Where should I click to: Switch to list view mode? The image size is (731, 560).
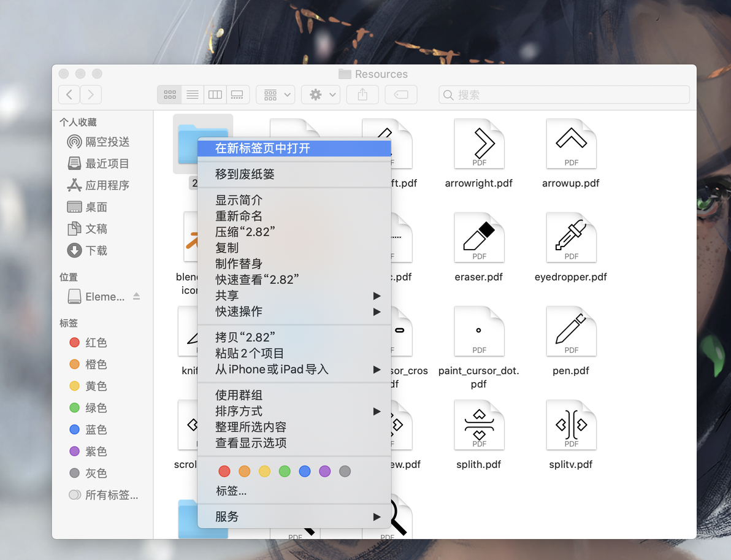click(x=193, y=94)
